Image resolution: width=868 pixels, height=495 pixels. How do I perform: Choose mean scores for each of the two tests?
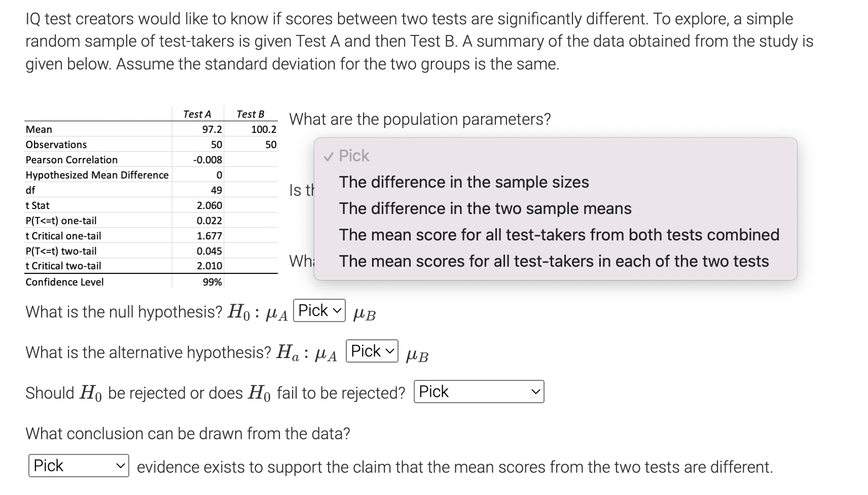pos(554,261)
